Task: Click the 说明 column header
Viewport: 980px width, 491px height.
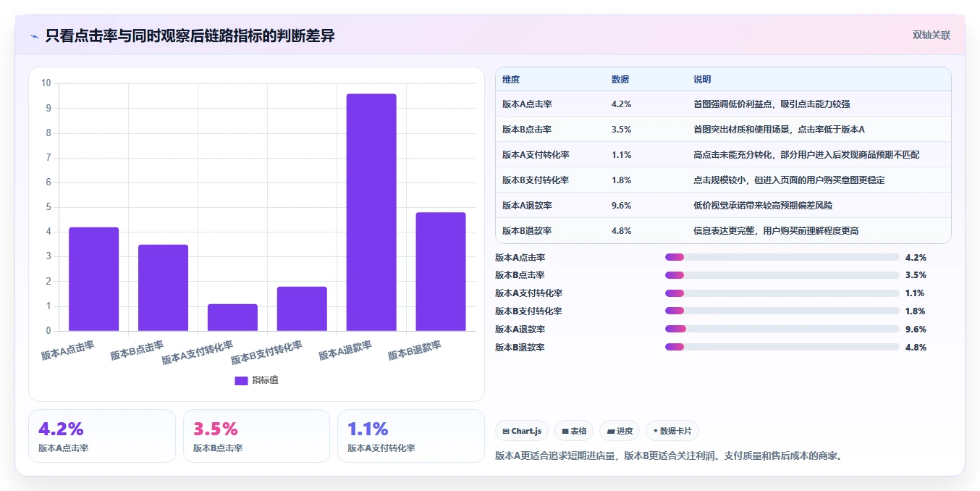Action: [702, 80]
